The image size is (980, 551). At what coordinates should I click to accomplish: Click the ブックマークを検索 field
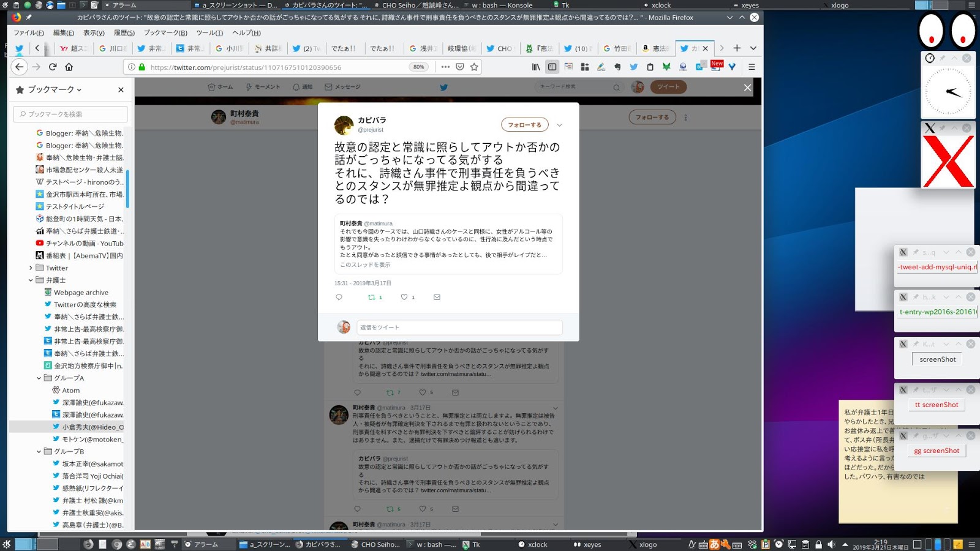pyautogui.click(x=70, y=114)
